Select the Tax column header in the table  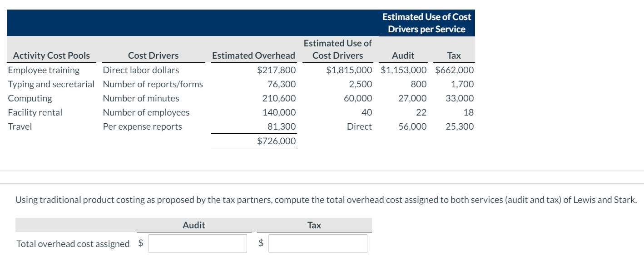coord(453,55)
